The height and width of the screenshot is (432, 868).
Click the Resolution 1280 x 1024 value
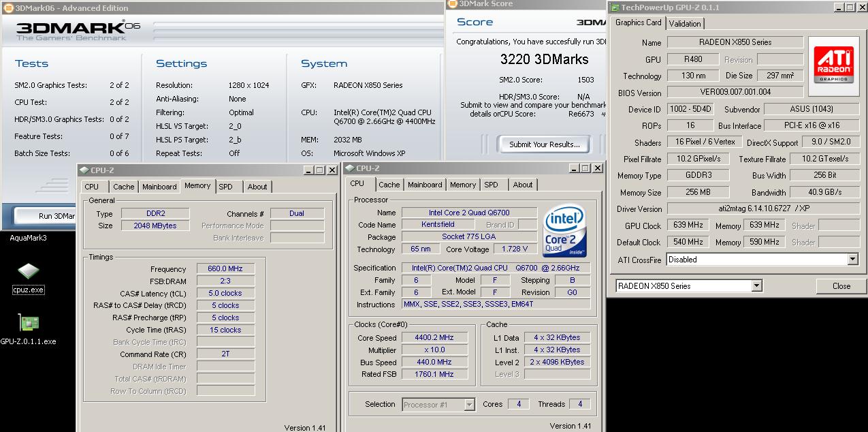248,85
